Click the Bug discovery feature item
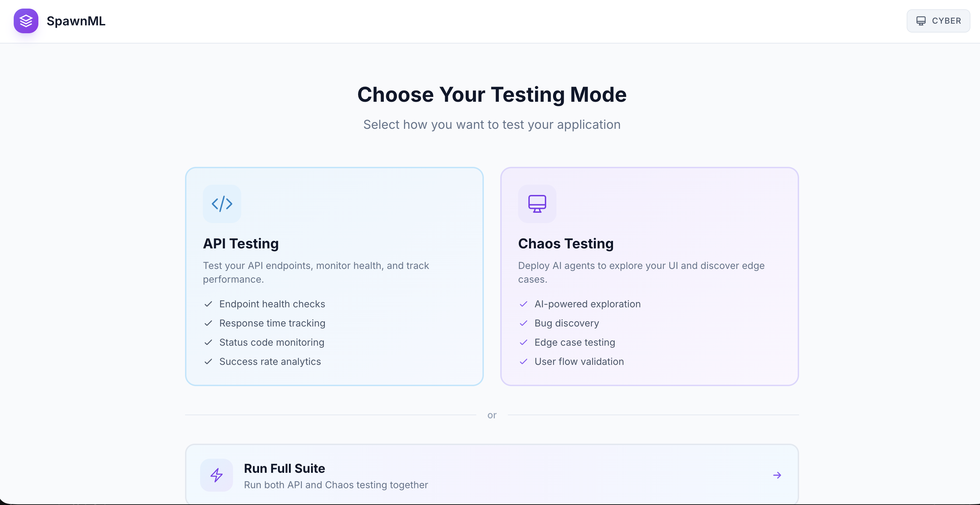980x505 pixels. (x=566, y=323)
